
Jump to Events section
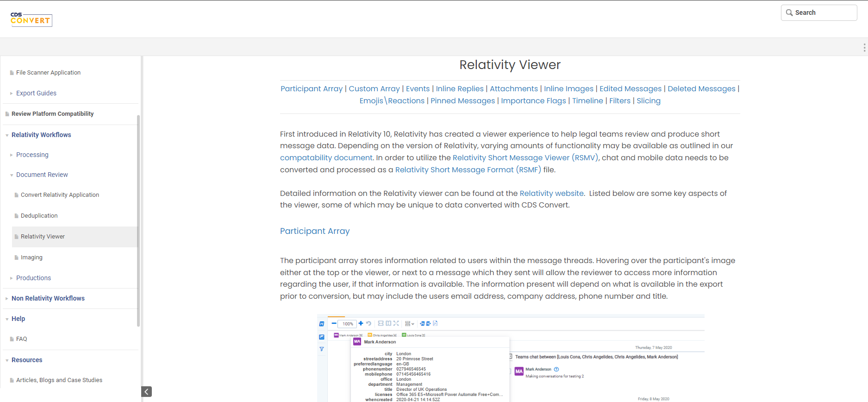coord(418,88)
